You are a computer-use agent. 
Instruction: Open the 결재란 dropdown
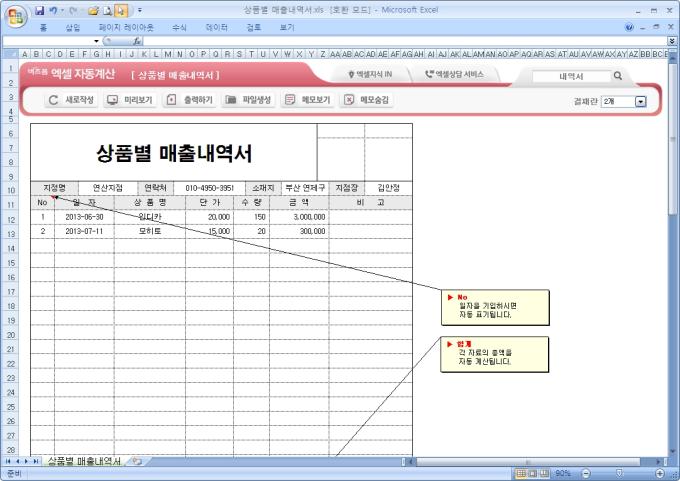[x=641, y=101]
